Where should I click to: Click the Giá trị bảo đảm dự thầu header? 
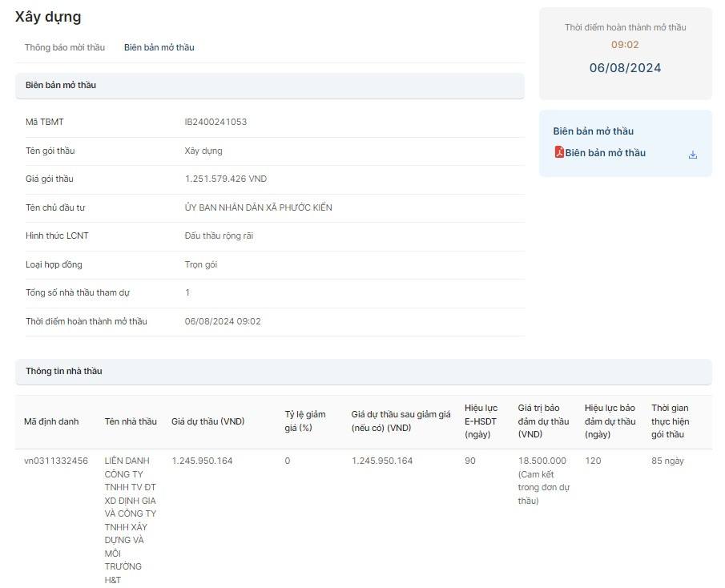point(543,421)
